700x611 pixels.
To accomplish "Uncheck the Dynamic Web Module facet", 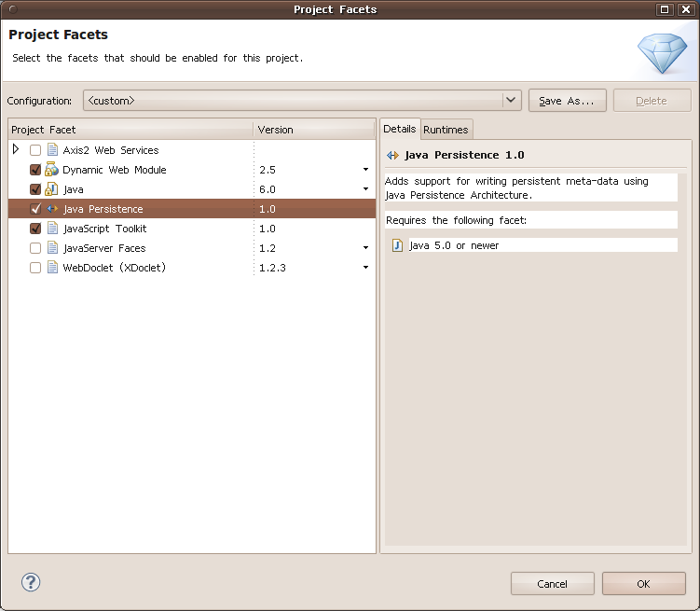I will click(35, 170).
